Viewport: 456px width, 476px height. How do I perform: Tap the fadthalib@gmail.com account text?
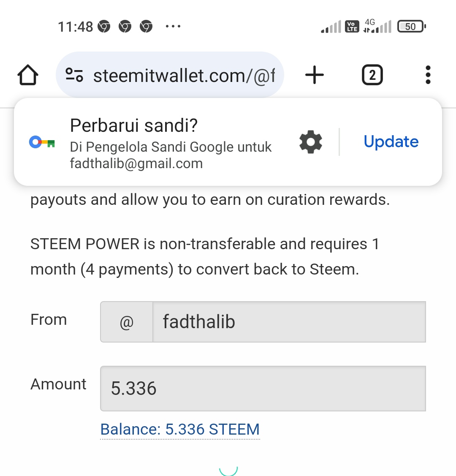coord(136,163)
